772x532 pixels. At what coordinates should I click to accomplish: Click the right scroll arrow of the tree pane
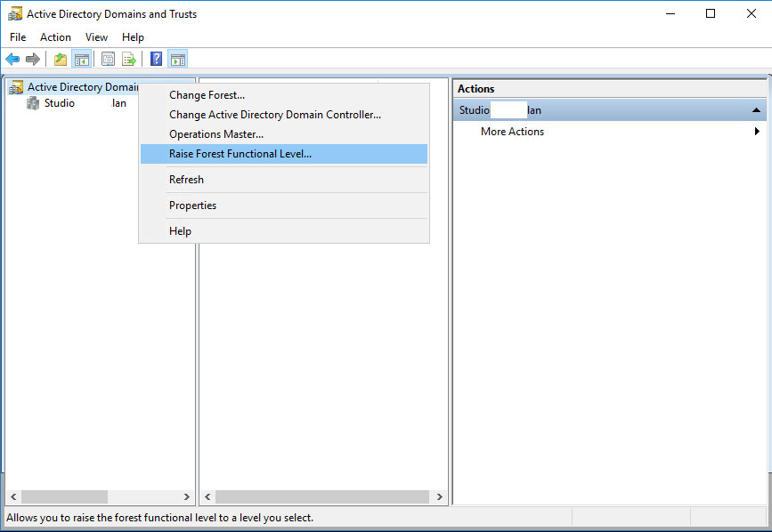187,496
